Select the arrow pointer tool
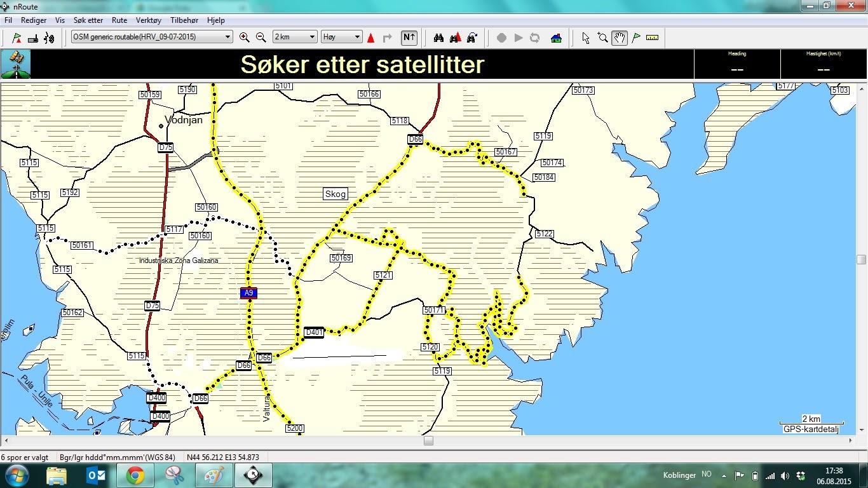This screenshot has height=488, width=868. [x=586, y=37]
